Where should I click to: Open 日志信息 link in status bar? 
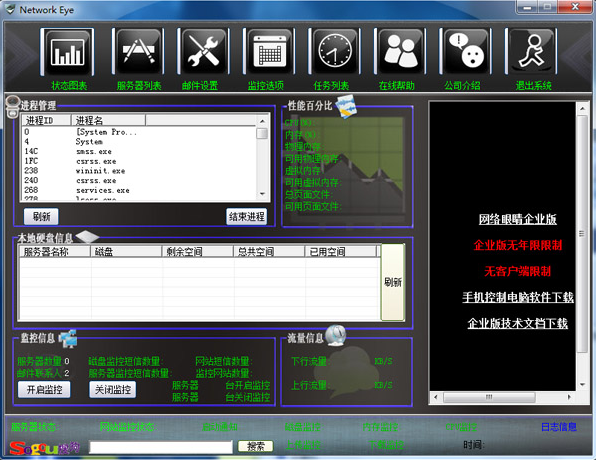tap(559, 427)
